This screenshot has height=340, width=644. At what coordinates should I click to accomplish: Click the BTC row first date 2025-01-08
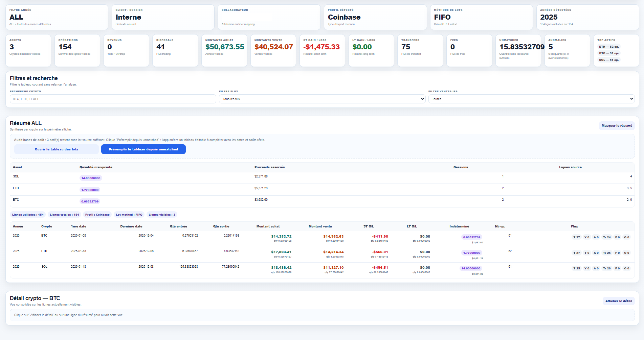[x=78, y=236]
